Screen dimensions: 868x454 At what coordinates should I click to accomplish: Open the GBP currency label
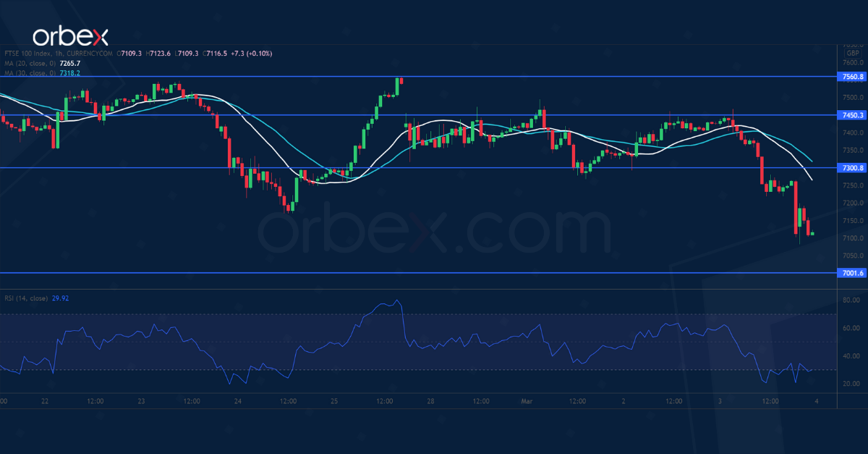(852, 54)
